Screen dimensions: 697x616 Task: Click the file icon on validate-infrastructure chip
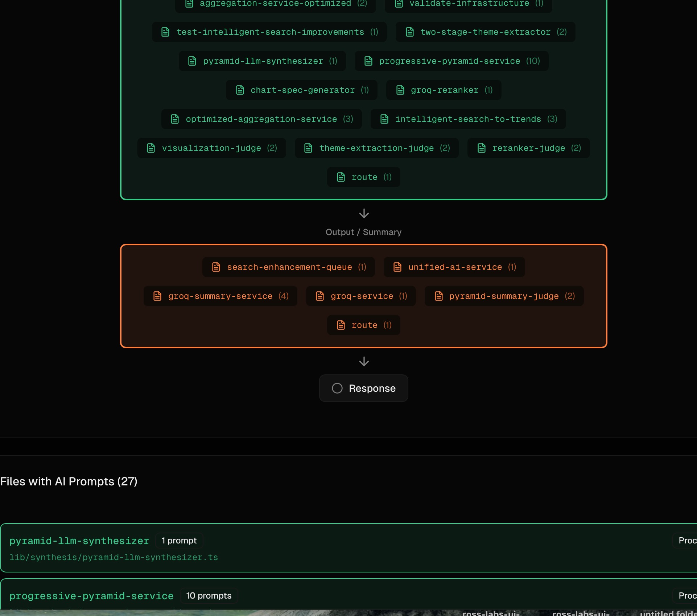tap(399, 4)
